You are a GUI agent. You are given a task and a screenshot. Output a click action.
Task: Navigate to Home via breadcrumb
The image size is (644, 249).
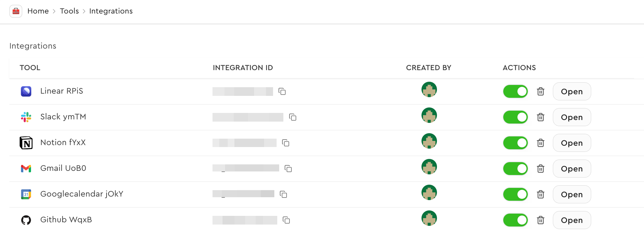click(38, 11)
